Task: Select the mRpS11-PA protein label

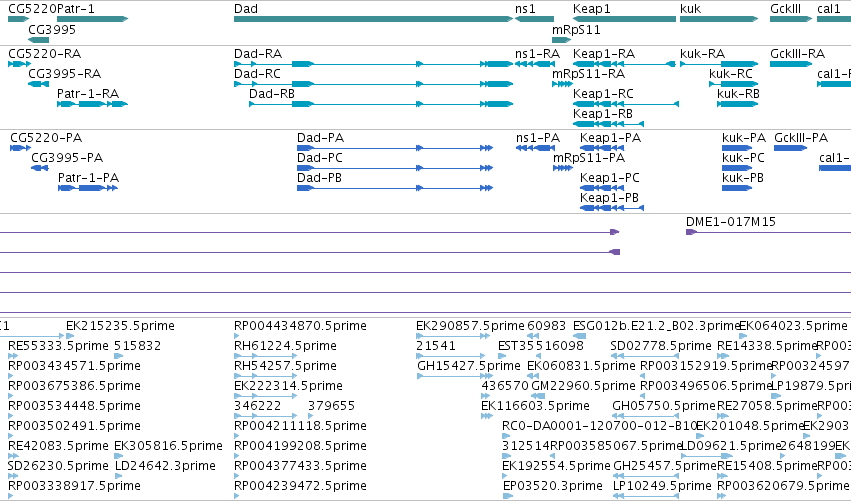Action: [589, 157]
